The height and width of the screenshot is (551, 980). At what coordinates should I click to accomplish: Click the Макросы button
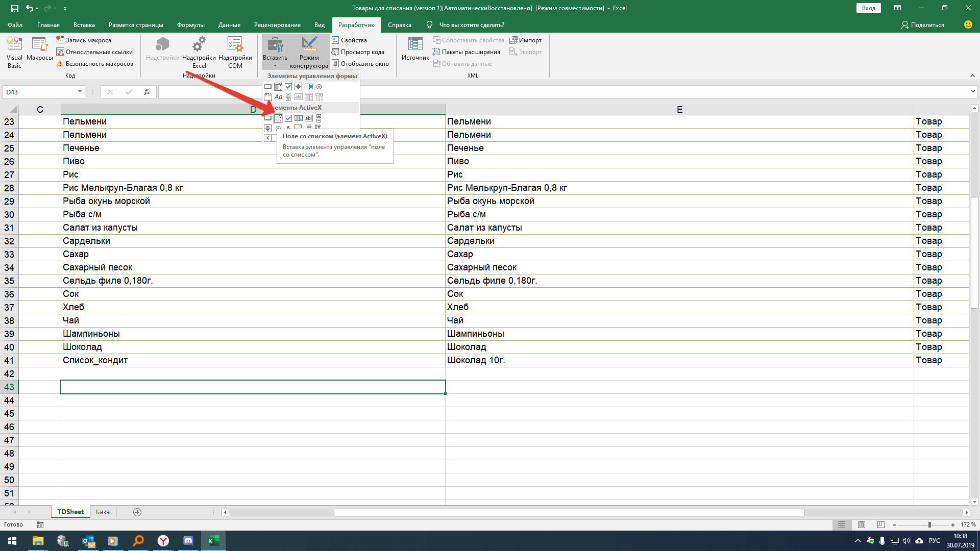pyautogui.click(x=39, y=52)
